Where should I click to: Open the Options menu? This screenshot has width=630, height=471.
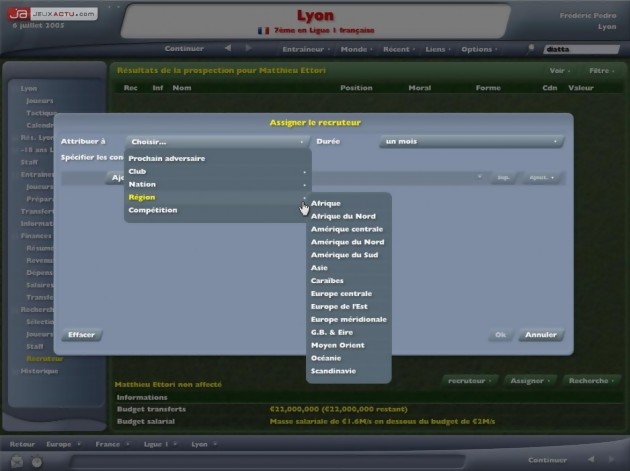point(478,49)
